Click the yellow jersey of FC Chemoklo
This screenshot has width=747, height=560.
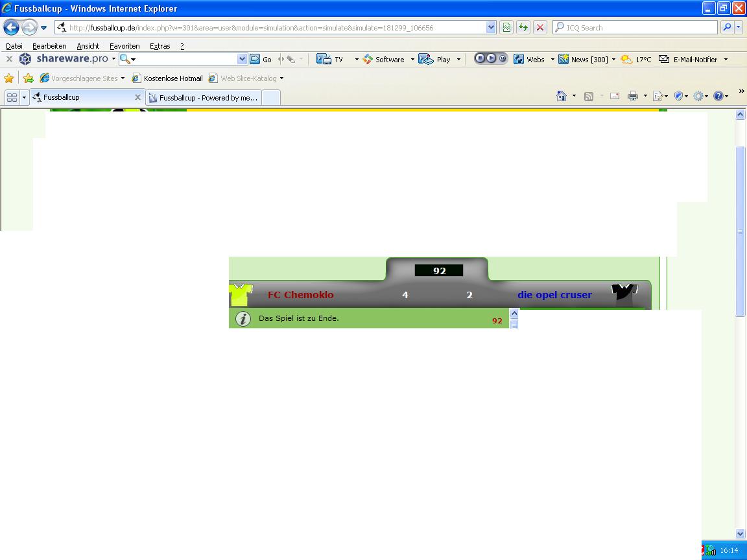(241, 294)
